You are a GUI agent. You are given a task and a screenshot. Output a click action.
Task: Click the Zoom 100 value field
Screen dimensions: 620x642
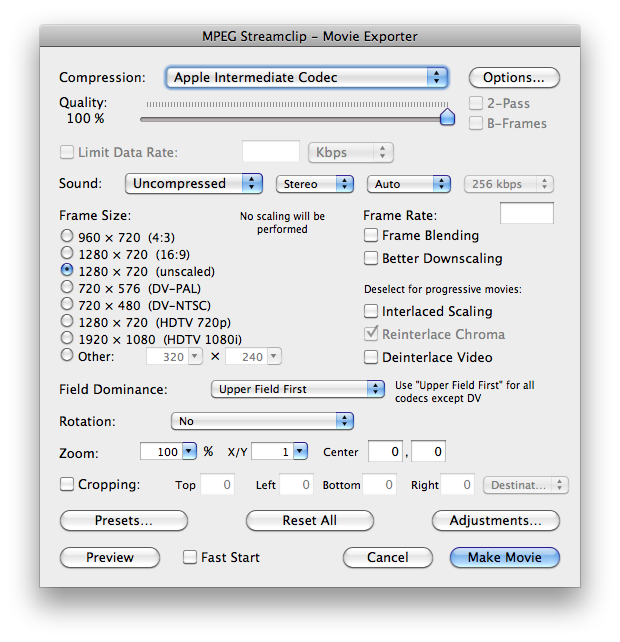click(x=161, y=451)
